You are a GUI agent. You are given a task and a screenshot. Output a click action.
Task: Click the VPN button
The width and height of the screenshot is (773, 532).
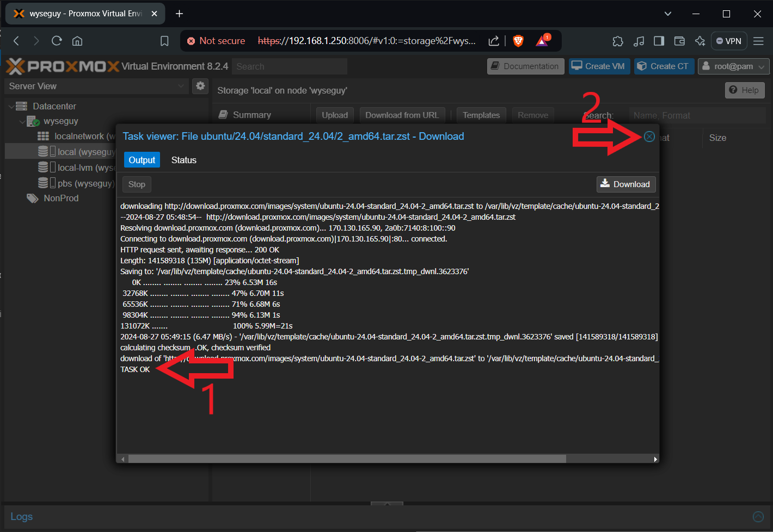tap(729, 41)
